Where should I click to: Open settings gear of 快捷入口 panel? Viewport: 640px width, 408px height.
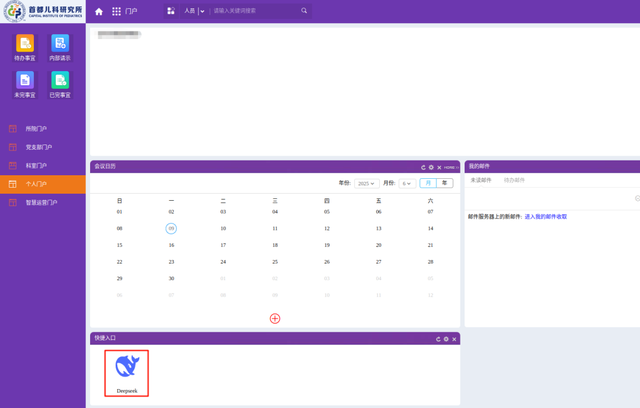point(446,339)
